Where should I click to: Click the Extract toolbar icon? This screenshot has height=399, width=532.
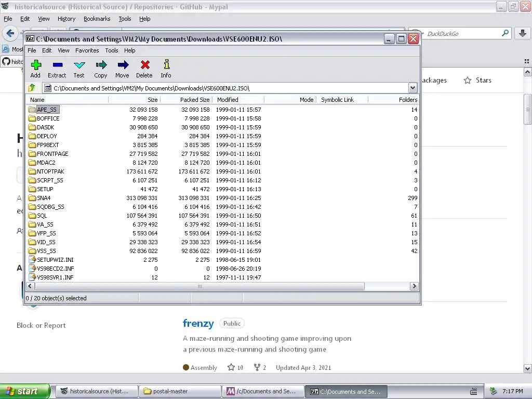click(x=57, y=64)
